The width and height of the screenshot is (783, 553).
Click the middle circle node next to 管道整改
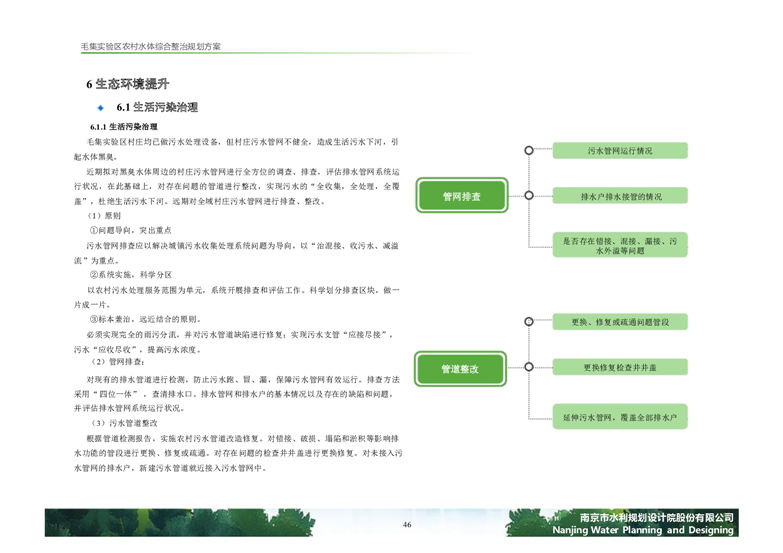(x=528, y=367)
